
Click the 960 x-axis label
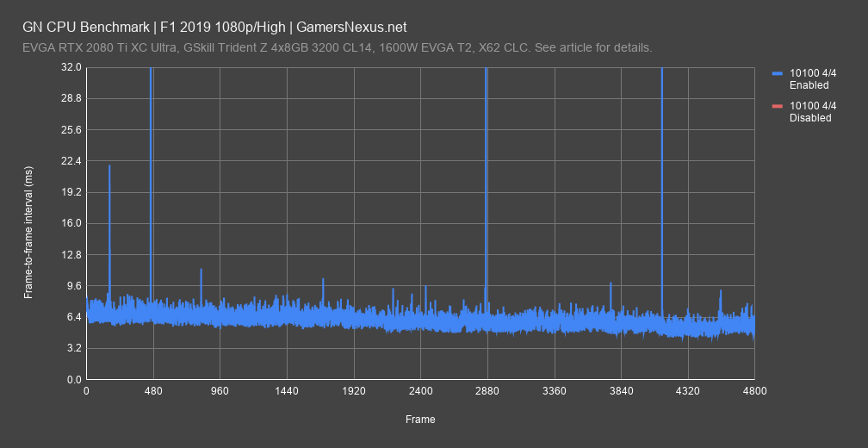tap(220, 390)
